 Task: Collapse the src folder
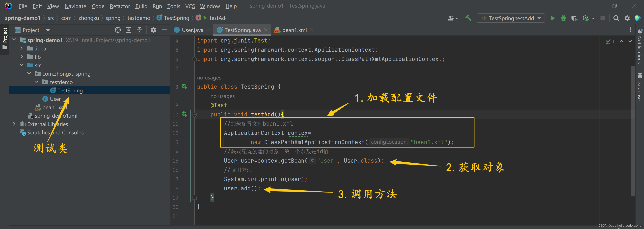[x=21, y=65]
